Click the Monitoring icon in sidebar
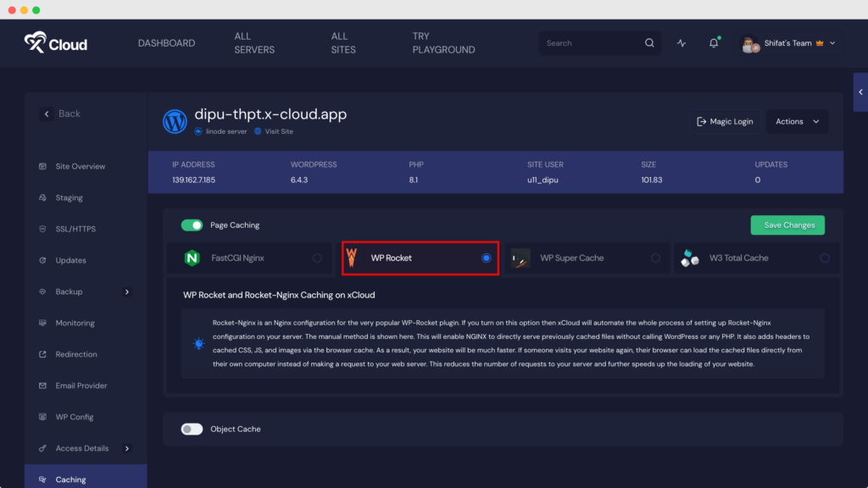Viewport: 868px width, 488px height. tap(42, 323)
